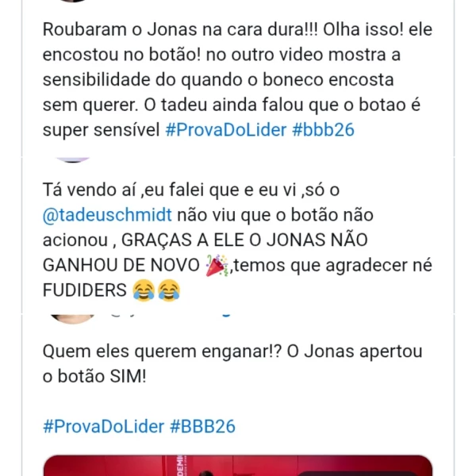
Task: Open the lowercase #bbb26 hashtag
Action: point(323,130)
